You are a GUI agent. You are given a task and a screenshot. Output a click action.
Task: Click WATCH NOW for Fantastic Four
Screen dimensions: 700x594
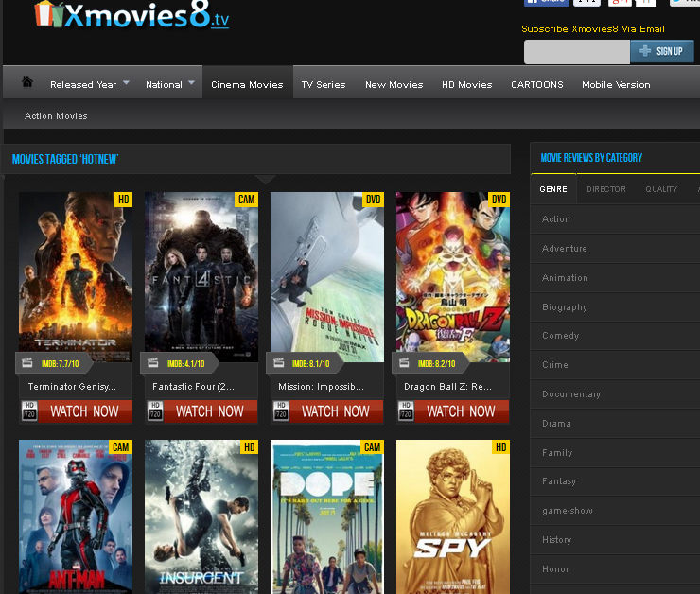(x=210, y=411)
